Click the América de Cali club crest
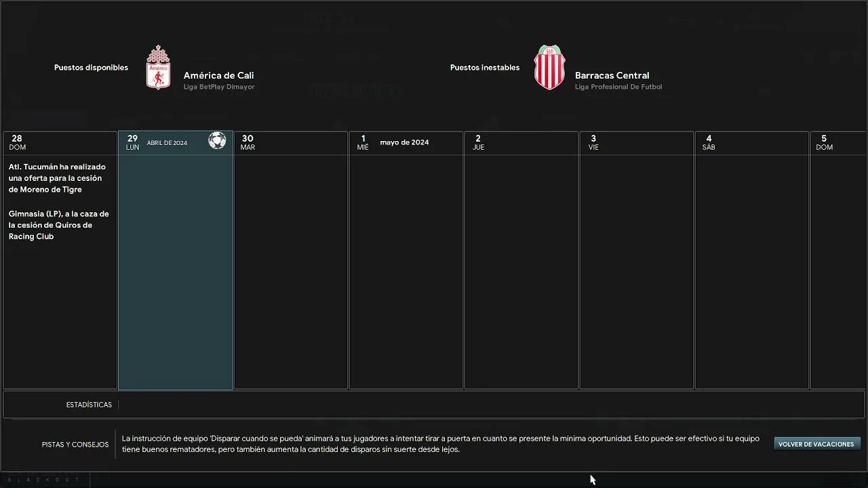The width and height of the screenshot is (868, 488). click(x=158, y=68)
